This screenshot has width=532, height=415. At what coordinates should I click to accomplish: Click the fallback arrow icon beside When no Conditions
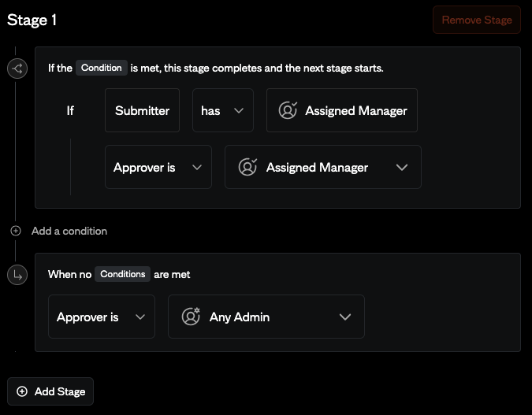coord(17,275)
